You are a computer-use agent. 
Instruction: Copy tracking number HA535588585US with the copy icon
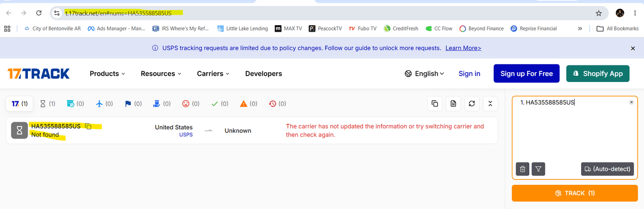89,126
